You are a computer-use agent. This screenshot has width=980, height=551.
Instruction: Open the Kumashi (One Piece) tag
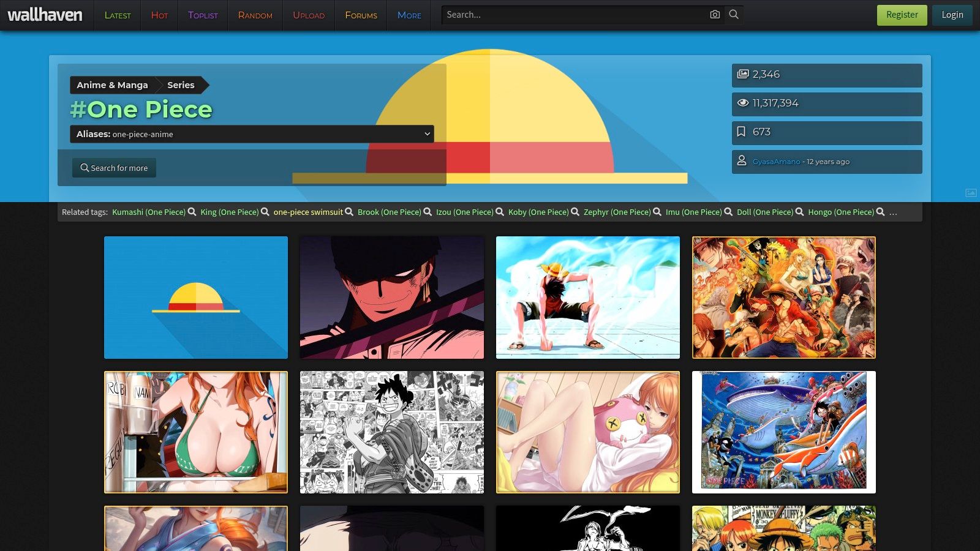[x=149, y=212]
